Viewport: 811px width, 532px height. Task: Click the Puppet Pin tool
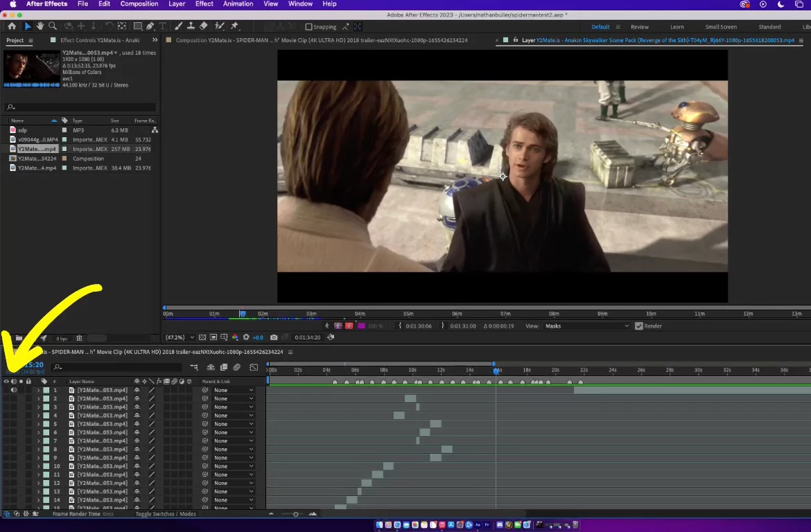pos(234,26)
